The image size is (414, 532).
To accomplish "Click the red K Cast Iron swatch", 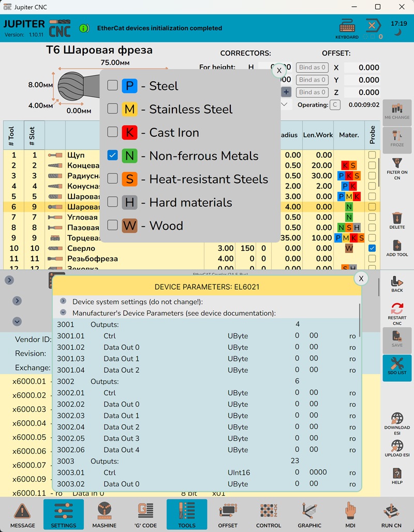I will click(129, 133).
